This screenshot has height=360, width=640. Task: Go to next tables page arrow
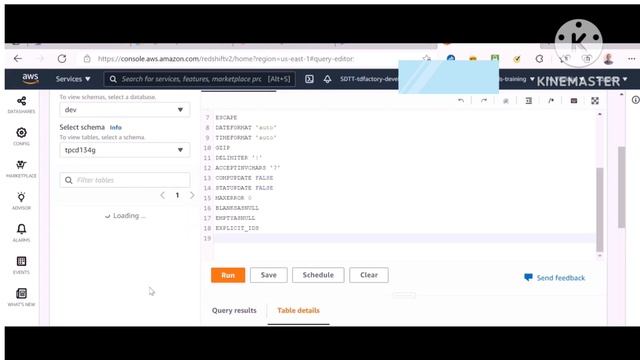[x=192, y=196]
